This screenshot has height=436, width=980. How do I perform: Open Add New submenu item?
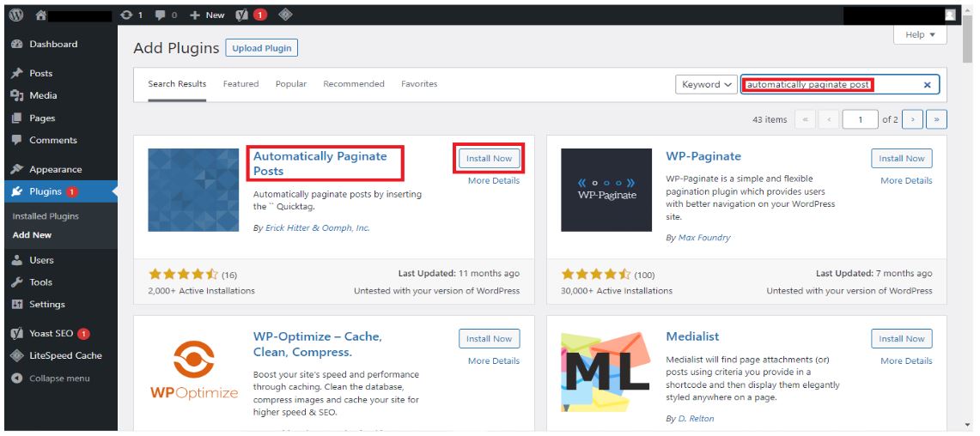[32, 235]
